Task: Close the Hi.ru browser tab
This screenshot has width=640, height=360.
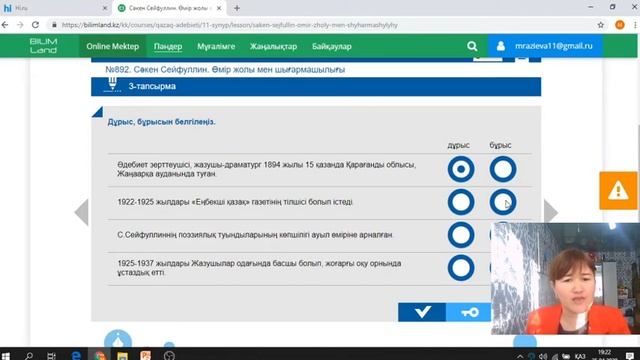Action: [104, 8]
